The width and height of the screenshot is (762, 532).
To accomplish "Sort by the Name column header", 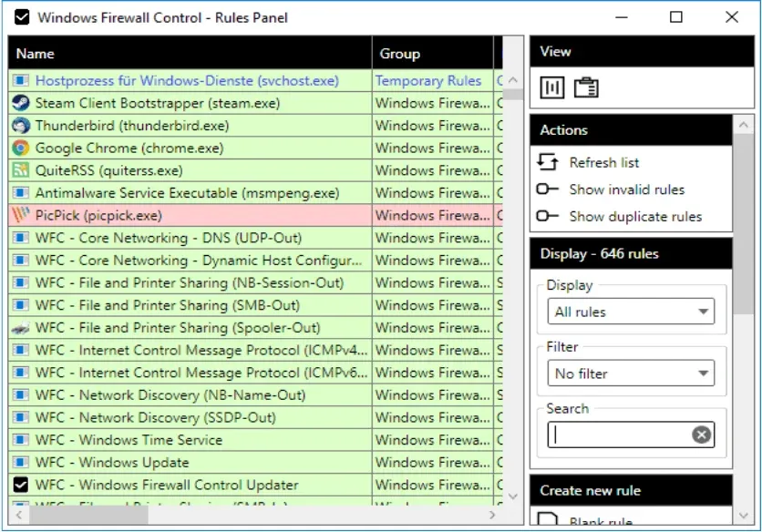I will pos(190,53).
